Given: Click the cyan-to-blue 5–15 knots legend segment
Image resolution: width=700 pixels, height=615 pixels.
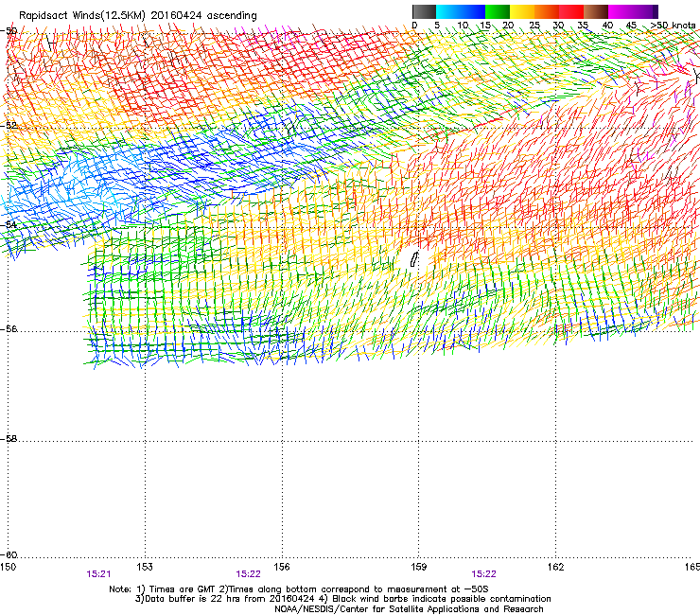Looking at the screenshot, I should [x=461, y=11].
